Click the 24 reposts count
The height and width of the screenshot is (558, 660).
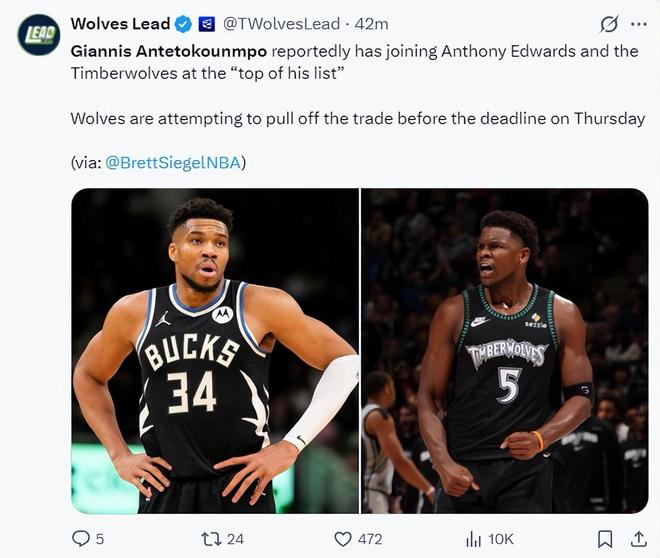coord(235,539)
